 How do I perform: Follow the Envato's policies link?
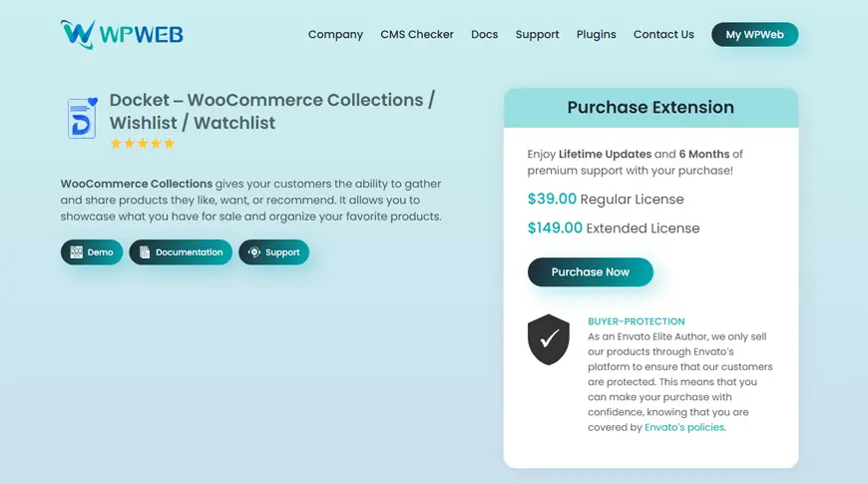[x=684, y=427]
